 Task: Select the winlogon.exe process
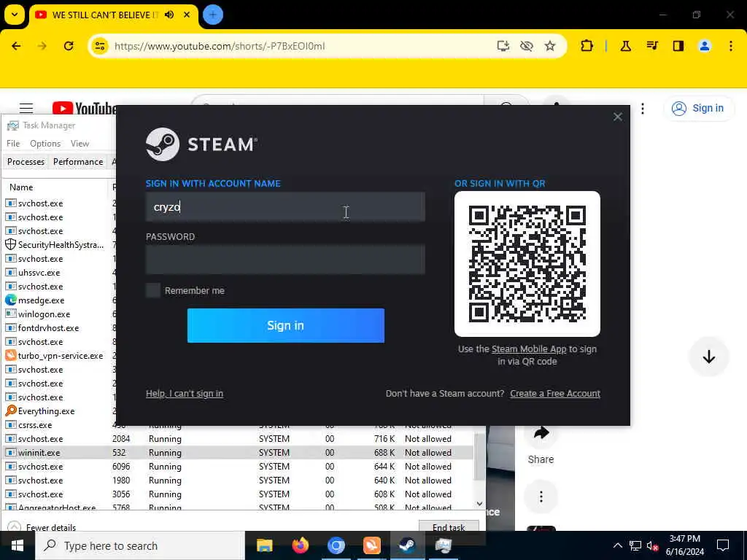[x=60, y=314]
